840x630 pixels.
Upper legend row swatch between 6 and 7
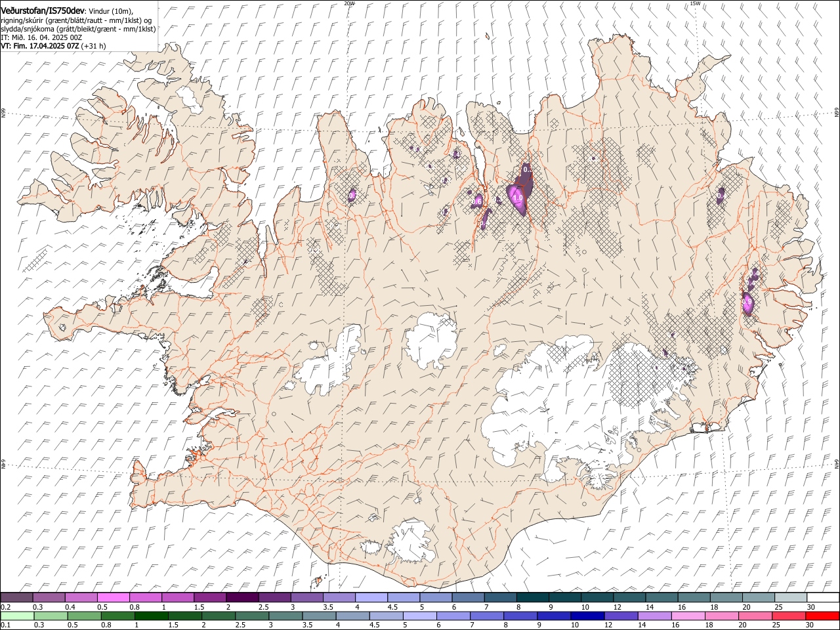click(469, 597)
